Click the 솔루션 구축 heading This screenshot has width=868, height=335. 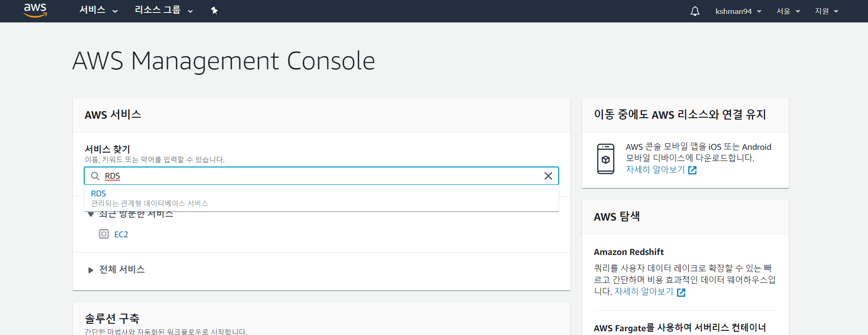click(112, 319)
